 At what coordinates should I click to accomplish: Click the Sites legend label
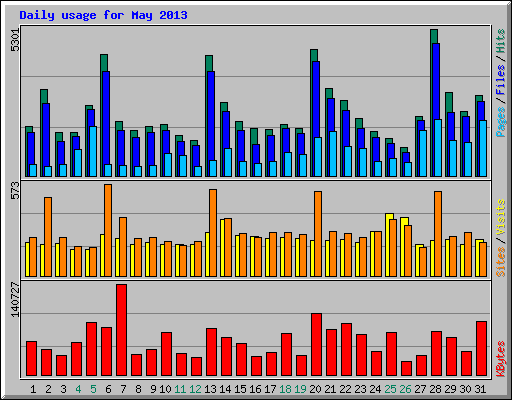(x=501, y=262)
